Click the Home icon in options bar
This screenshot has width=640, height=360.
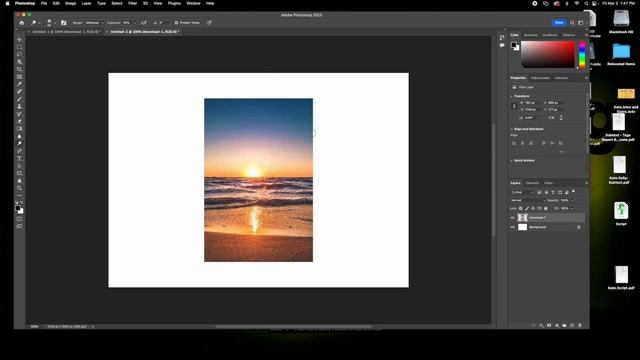click(x=22, y=23)
